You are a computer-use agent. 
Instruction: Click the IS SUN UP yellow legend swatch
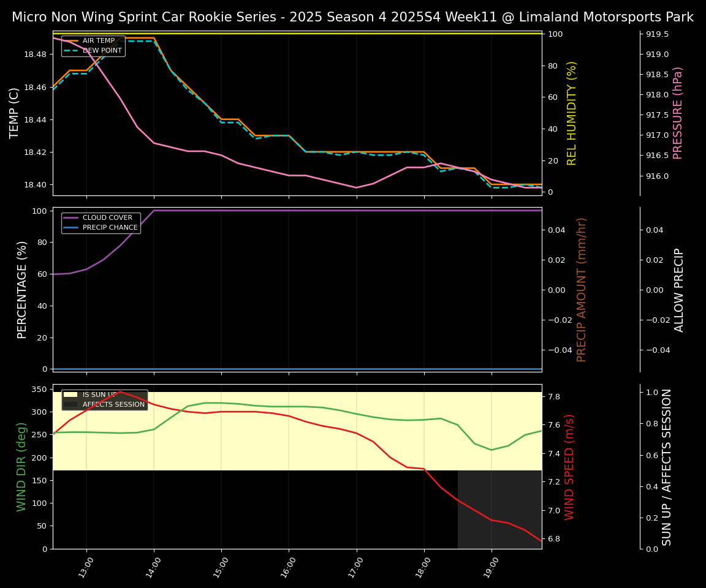tap(70, 395)
